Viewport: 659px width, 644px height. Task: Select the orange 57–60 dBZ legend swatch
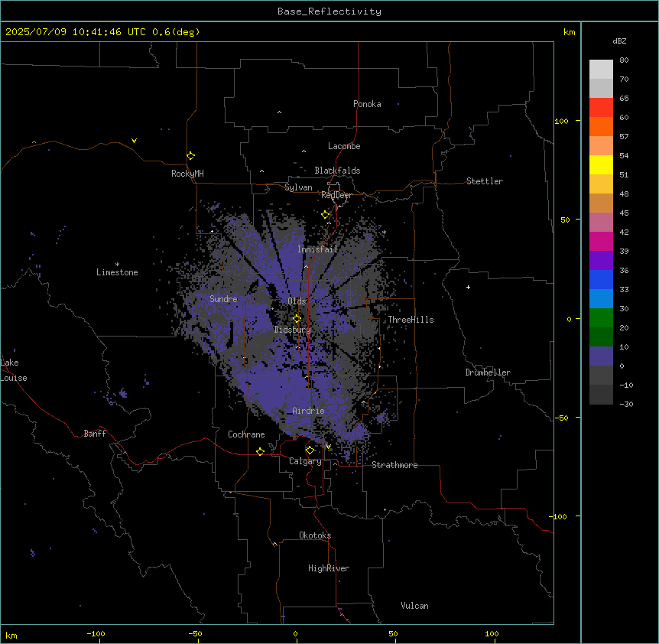[601, 126]
